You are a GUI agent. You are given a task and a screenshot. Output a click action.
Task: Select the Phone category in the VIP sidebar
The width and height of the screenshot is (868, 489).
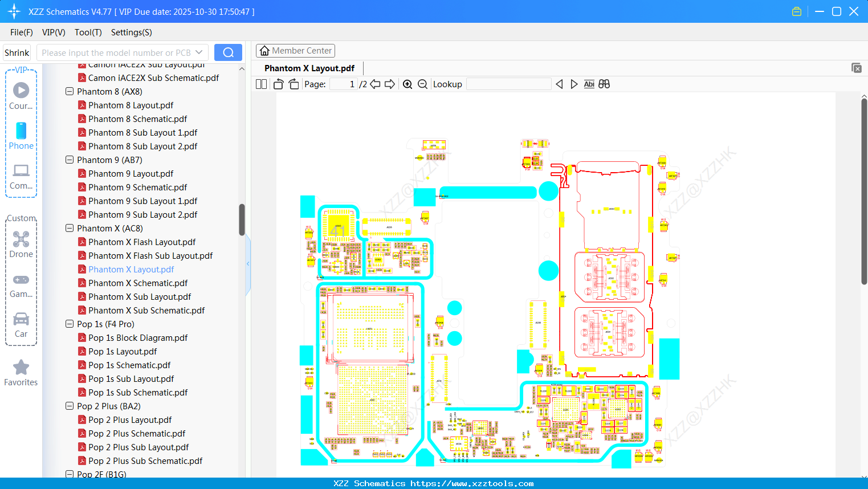21,137
